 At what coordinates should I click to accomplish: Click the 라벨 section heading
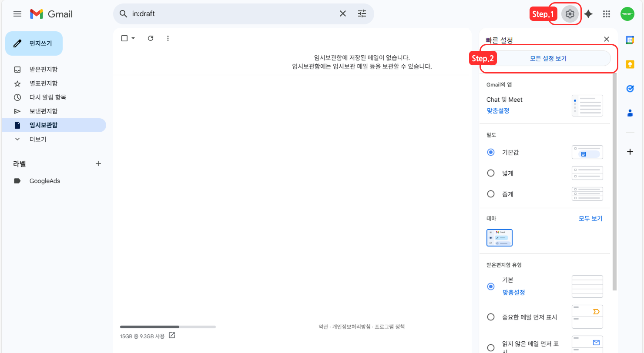(x=20, y=164)
